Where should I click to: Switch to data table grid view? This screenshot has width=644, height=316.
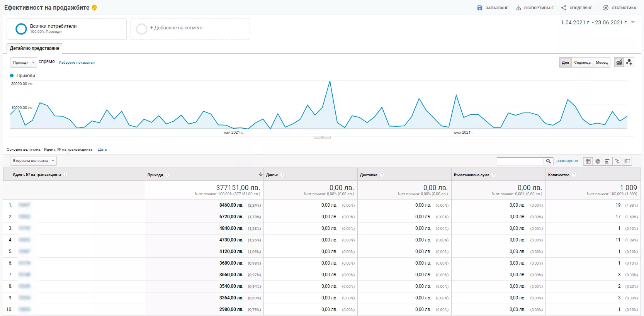[588, 161]
